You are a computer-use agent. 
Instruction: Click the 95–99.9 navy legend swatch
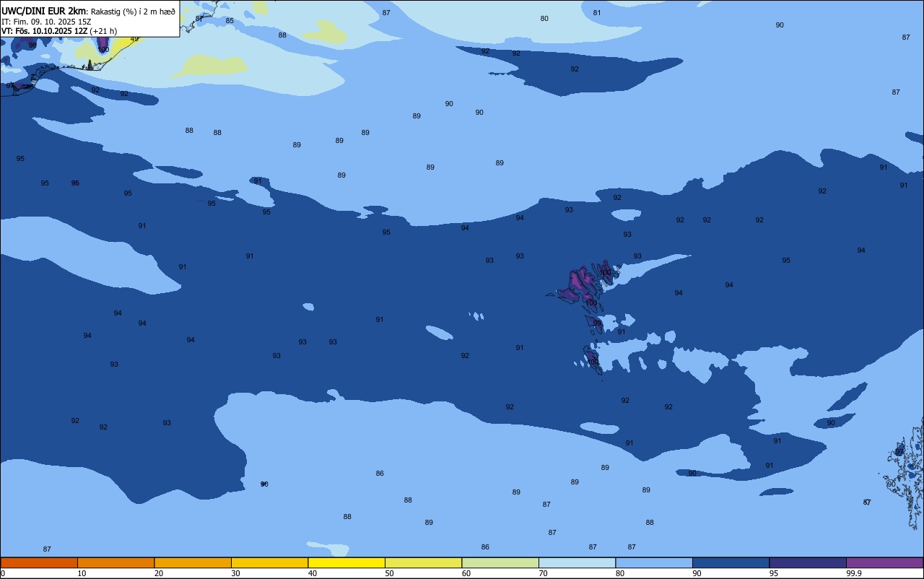(808, 562)
